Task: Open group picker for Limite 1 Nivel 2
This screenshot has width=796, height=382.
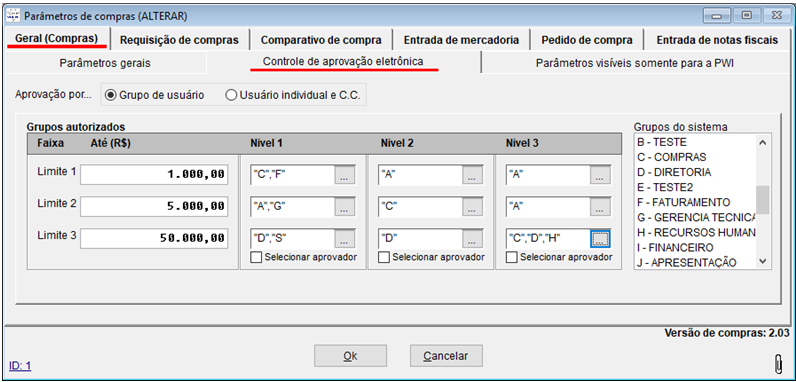Action: pos(473,175)
